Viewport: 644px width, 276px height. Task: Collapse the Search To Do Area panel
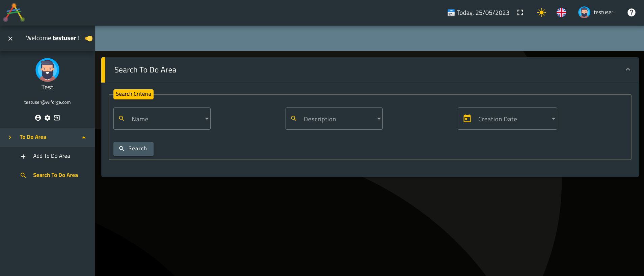tap(628, 70)
